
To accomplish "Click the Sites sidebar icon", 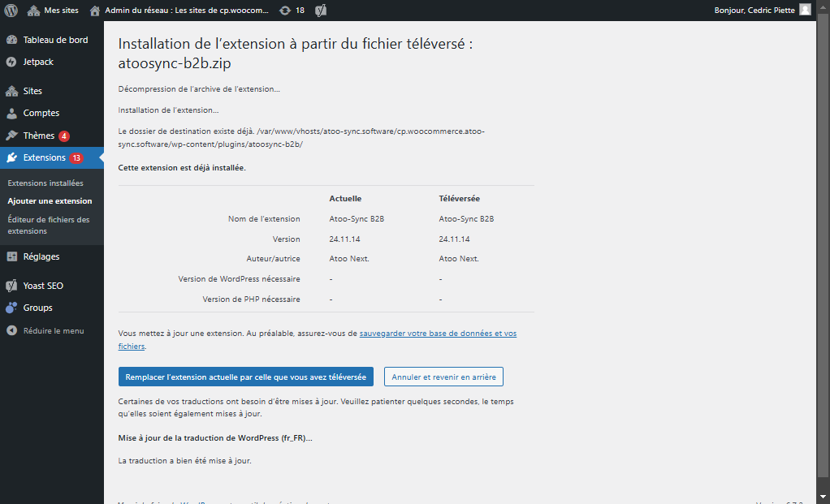I will (11, 91).
